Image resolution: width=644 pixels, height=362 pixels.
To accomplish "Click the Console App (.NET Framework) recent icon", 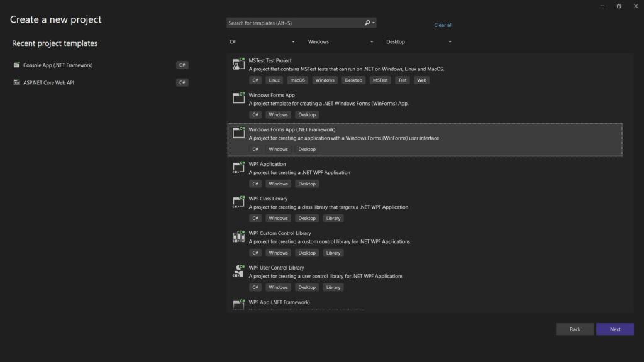I will [x=16, y=65].
